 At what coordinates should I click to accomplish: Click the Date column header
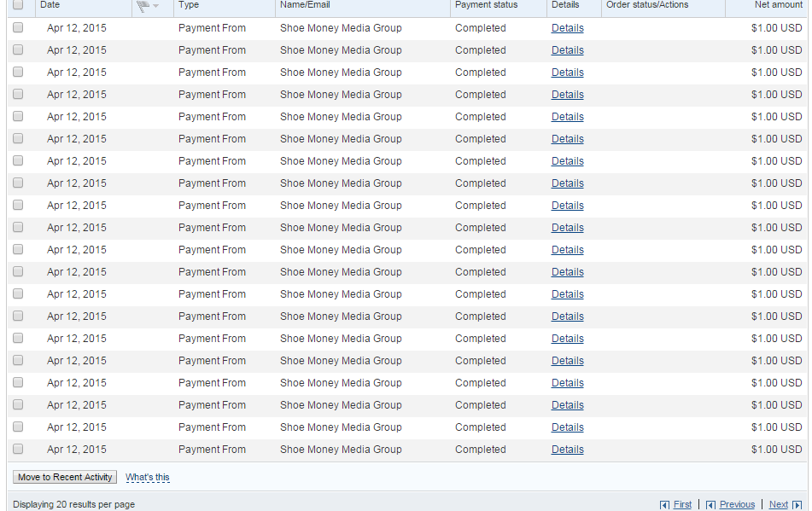(x=50, y=4)
